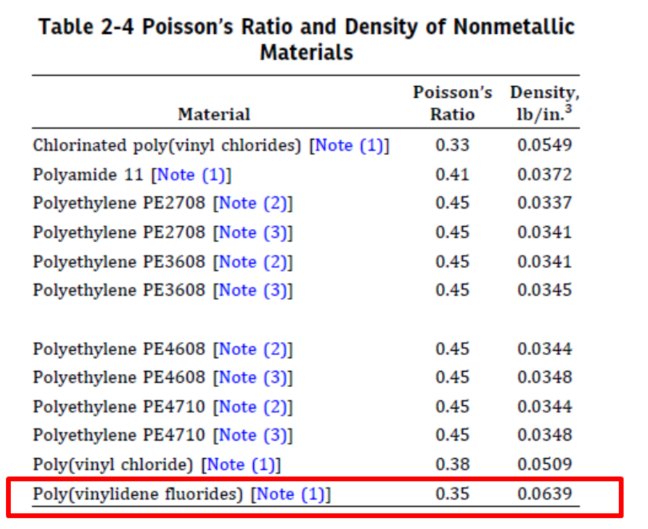Click the Table 2-4 title heading
Screen dimensions: 648x529
(306, 40)
